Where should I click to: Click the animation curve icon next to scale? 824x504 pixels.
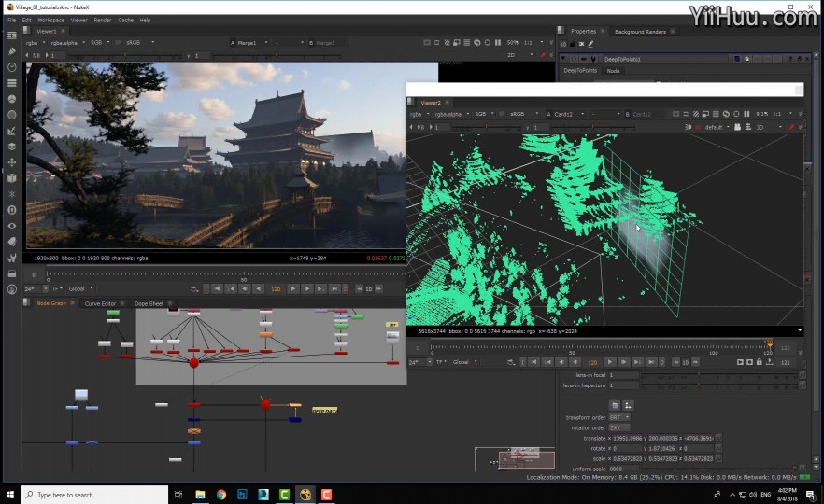718,458
